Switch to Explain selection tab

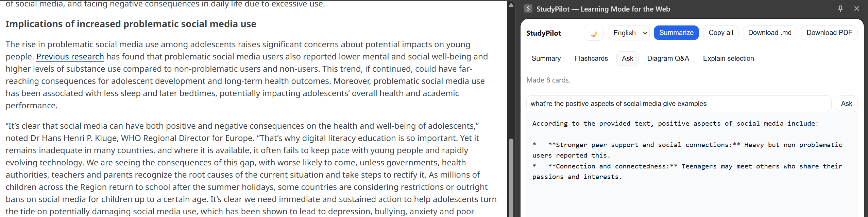[728, 58]
